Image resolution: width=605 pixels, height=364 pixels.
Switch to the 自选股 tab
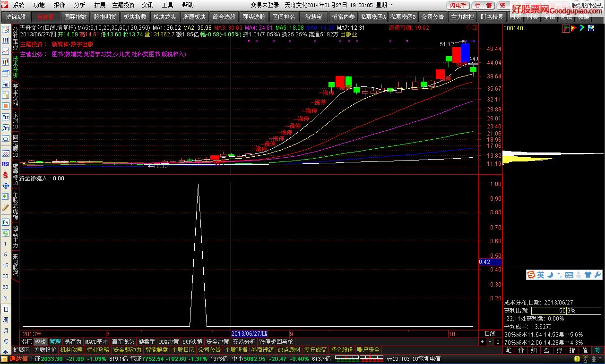46,17
